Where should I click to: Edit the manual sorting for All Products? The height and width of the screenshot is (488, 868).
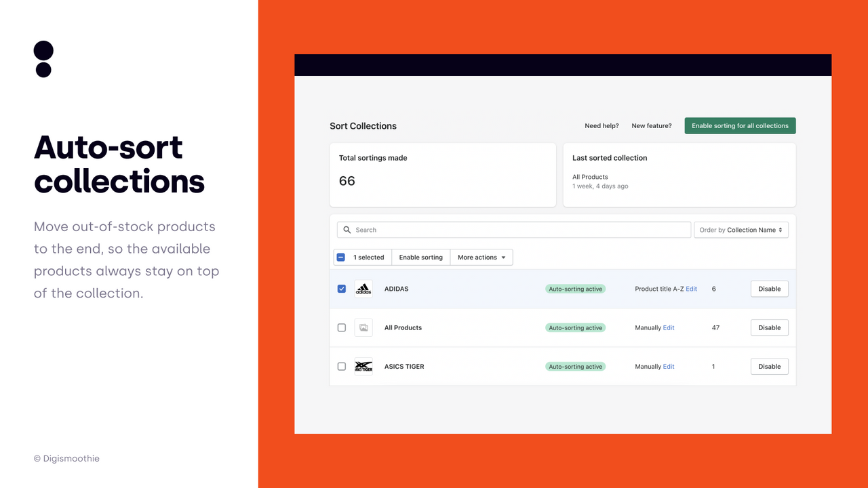(669, 327)
